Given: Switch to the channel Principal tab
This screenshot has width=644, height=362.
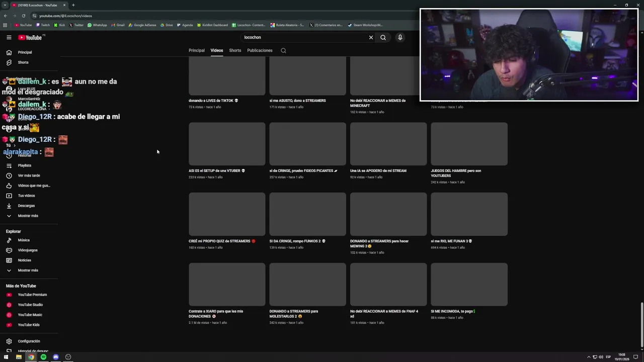Looking at the screenshot, I should [196, 50].
